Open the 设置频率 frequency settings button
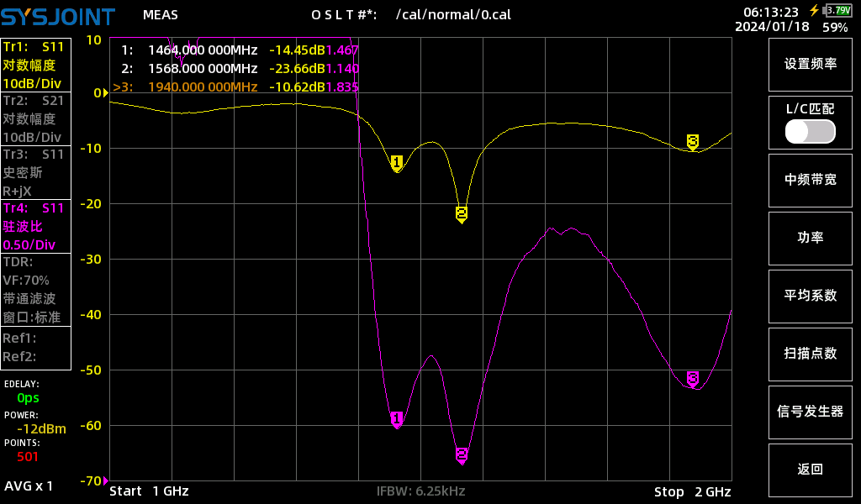Screen dimensions: 861x504 pyautogui.click(x=810, y=64)
